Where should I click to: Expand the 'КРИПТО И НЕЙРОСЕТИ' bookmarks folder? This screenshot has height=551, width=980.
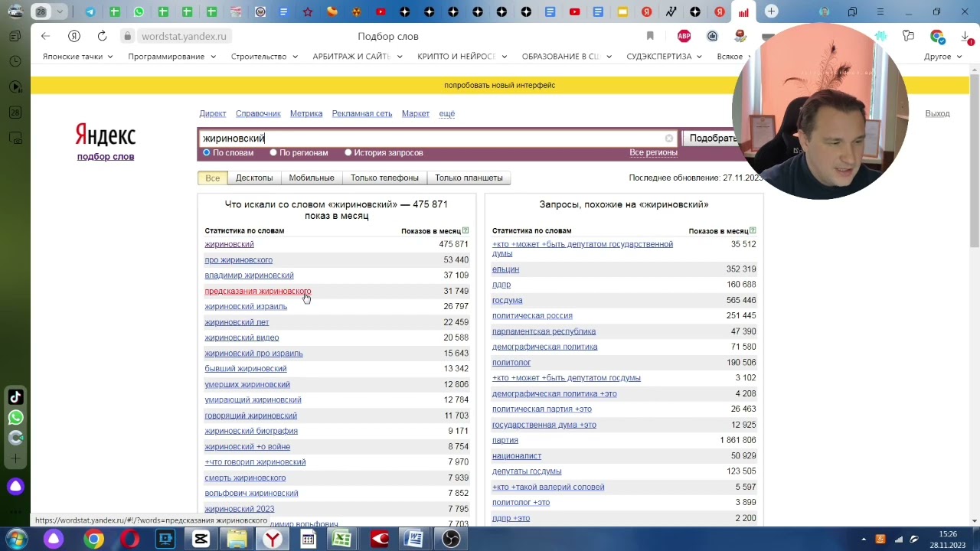coord(462,57)
